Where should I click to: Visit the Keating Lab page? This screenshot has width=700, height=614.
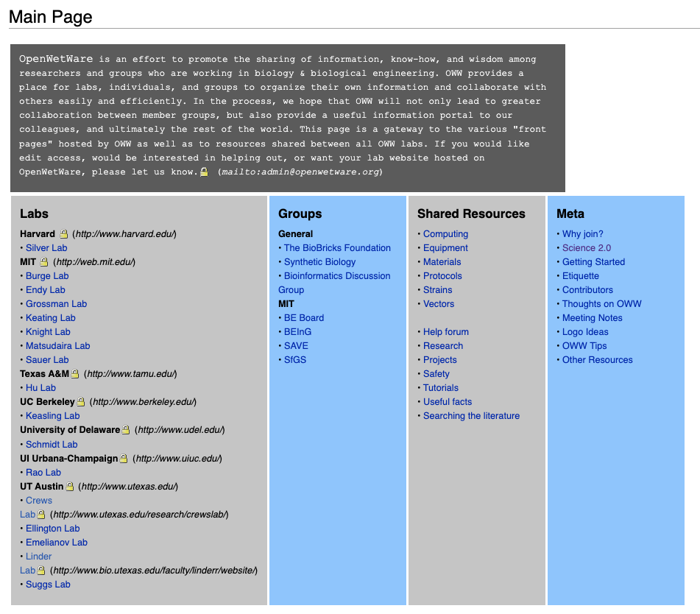tap(51, 318)
